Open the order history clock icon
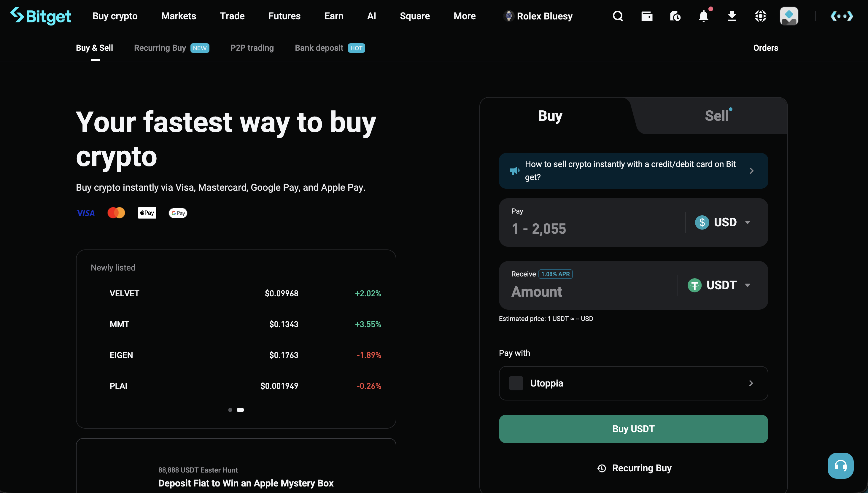Screen dimensions: 868x493 point(675,16)
